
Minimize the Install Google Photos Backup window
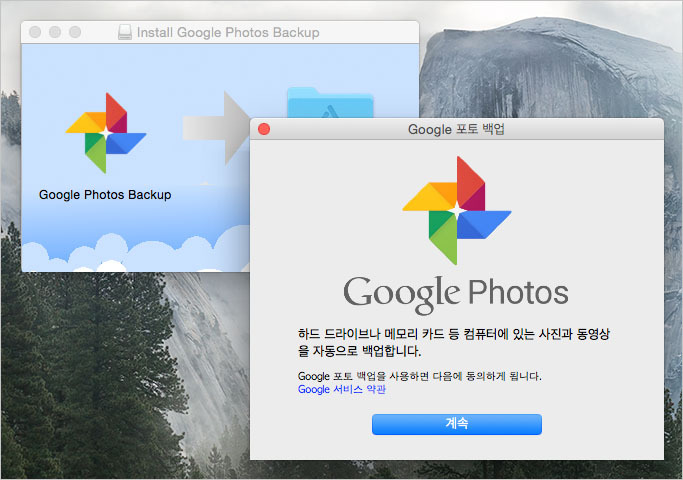[55, 32]
